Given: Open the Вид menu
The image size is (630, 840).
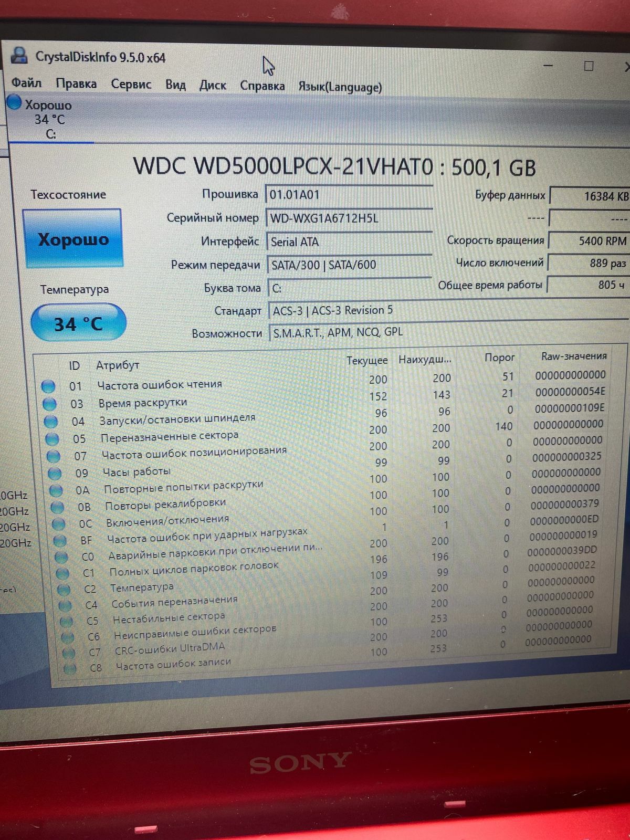Looking at the screenshot, I should (x=175, y=85).
